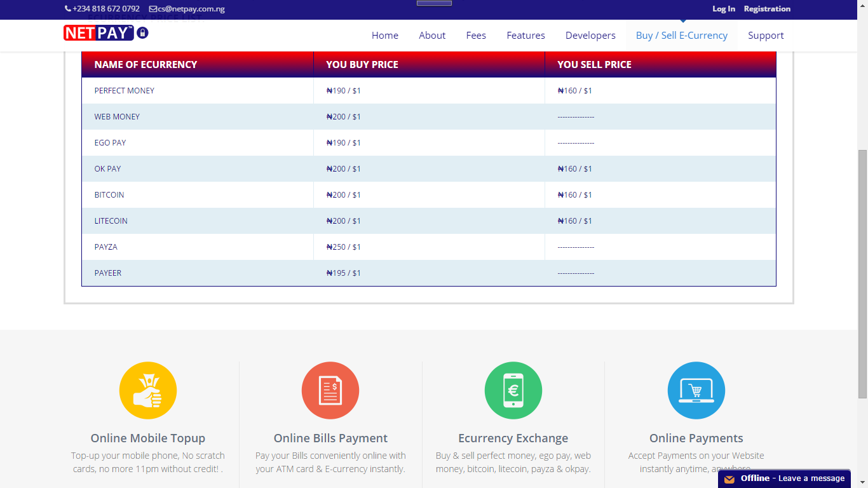Viewport: 868px width, 488px height.
Task: Click the Online Mobile Topup heading
Action: coord(148,438)
